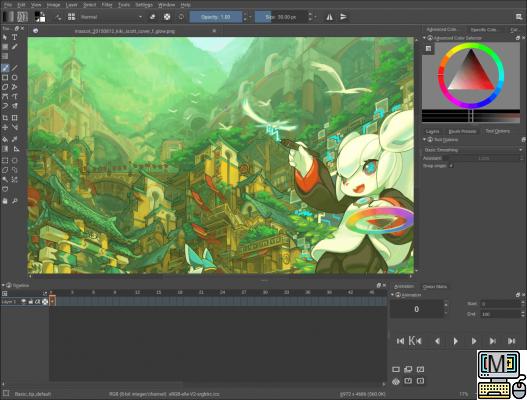Open the File menu
The width and height of the screenshot is (527, 400).
(x=8, y=5)
